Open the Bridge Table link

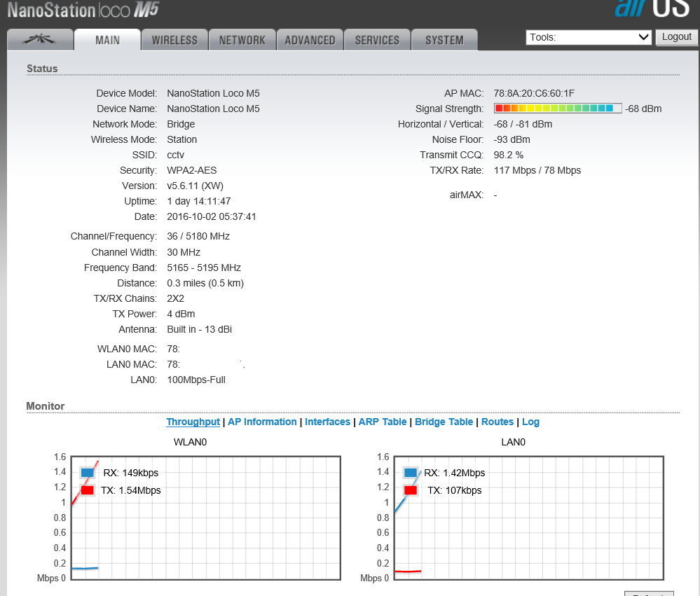point(444,422)
